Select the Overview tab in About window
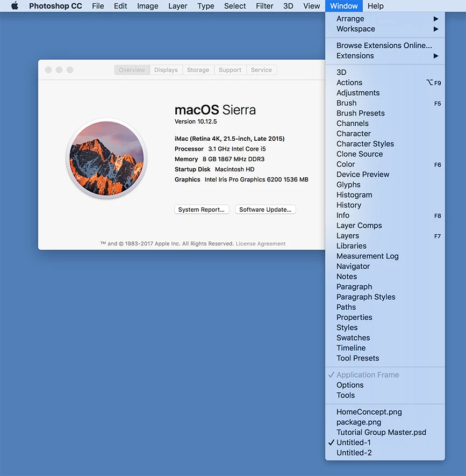The image size is (466, 476). click(x=132, y=70)
